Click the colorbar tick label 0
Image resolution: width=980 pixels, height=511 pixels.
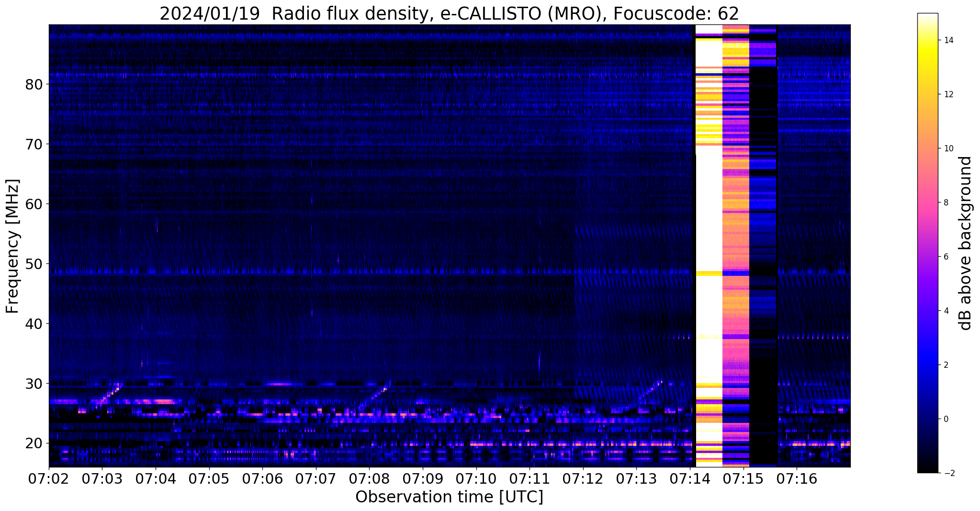(x=946, y=419)
